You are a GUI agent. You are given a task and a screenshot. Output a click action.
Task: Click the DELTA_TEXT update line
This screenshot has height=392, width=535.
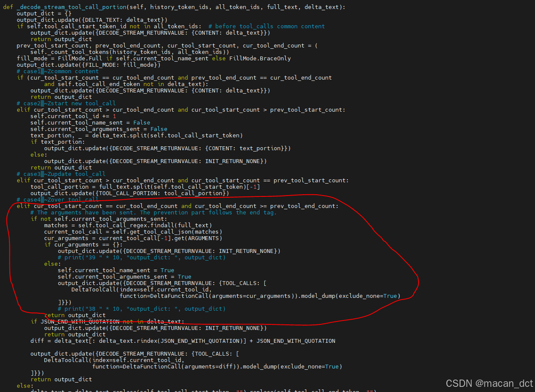(x=92, y=20)
